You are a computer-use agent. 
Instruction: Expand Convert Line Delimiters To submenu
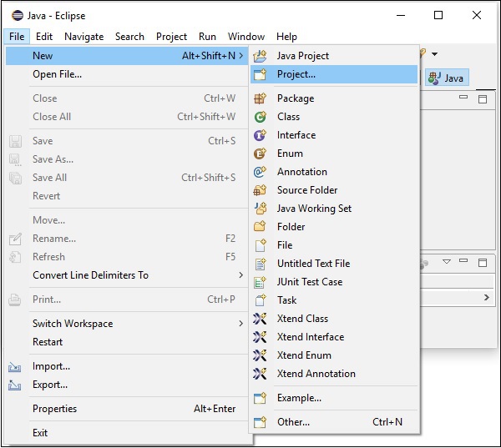(241, 275)
